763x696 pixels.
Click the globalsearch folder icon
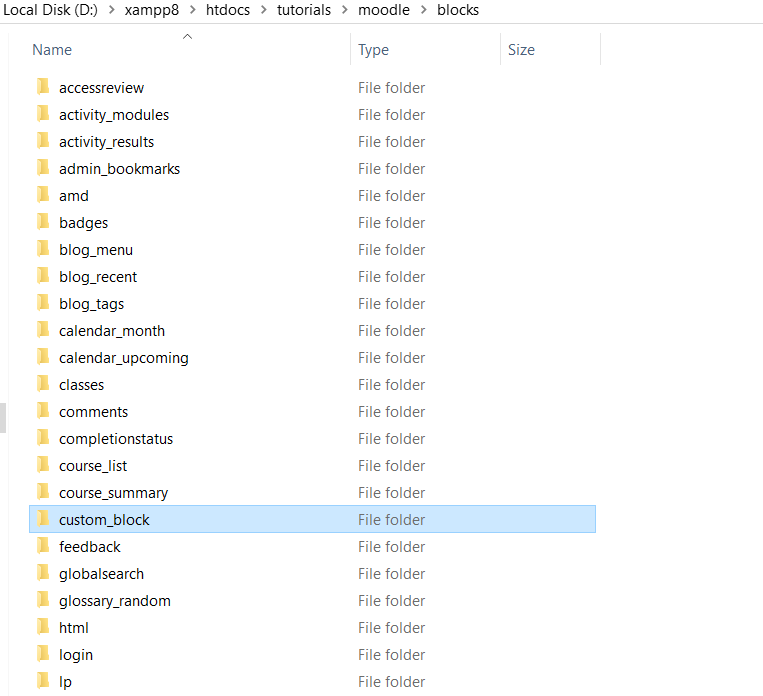point(43,573)
